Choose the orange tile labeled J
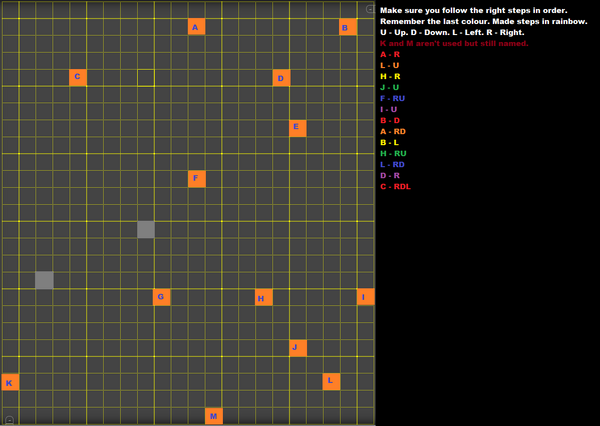The width and height of the screenshot is (600, 426). pyautogui.click(x=298, y=348)
